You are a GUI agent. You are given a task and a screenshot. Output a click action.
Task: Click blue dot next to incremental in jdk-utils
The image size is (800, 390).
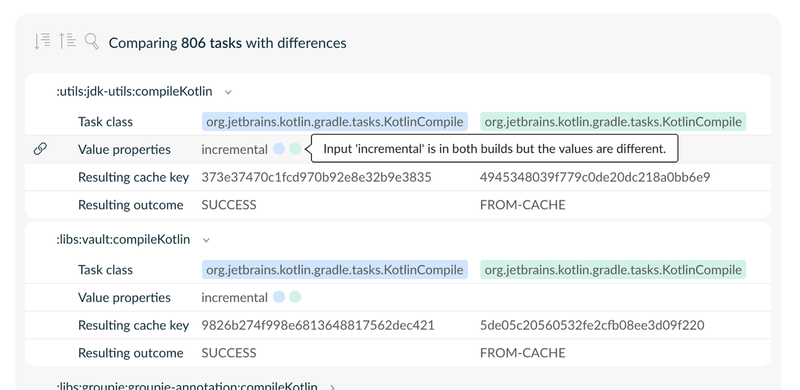[279, 149]
